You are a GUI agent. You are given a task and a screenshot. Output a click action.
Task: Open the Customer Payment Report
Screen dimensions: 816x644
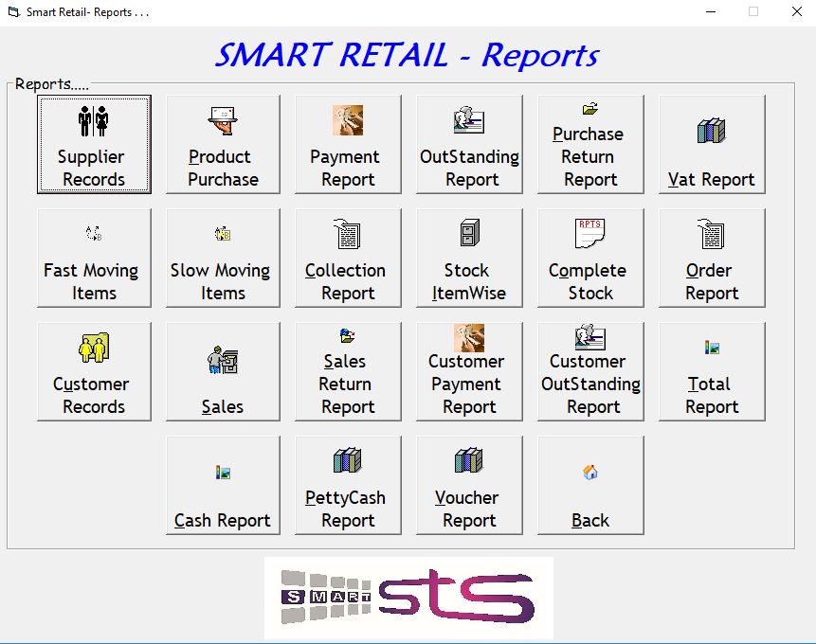pyautogui.click(x=469, y=371)
